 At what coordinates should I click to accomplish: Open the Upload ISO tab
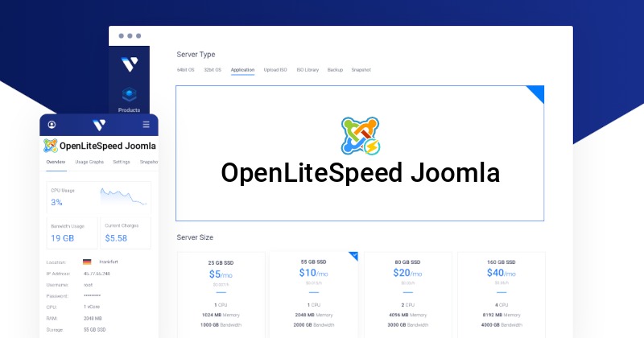click(x=275, y=70)
